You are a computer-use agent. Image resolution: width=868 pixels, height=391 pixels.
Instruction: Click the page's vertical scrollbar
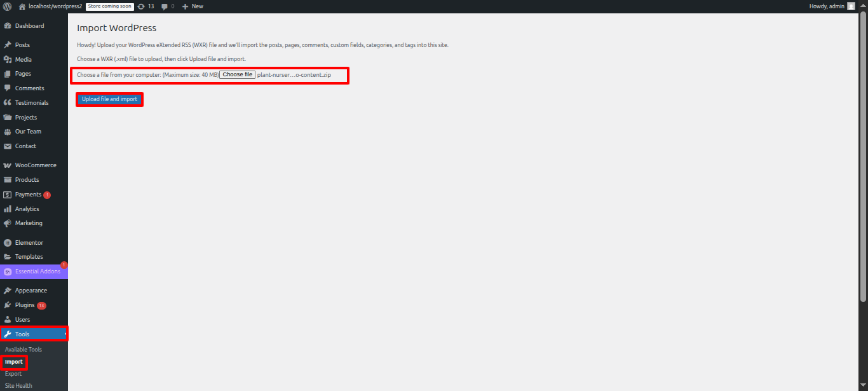point(863,159)
